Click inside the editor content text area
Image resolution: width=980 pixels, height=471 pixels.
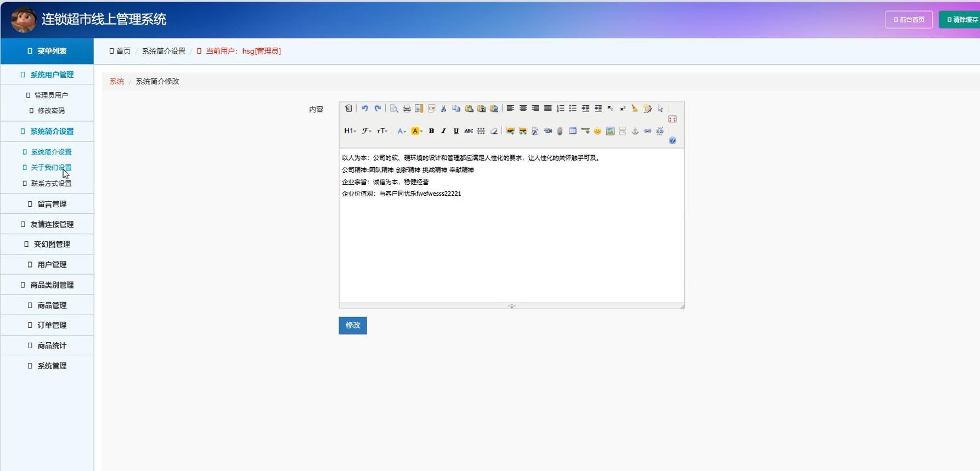pos(511,247)
